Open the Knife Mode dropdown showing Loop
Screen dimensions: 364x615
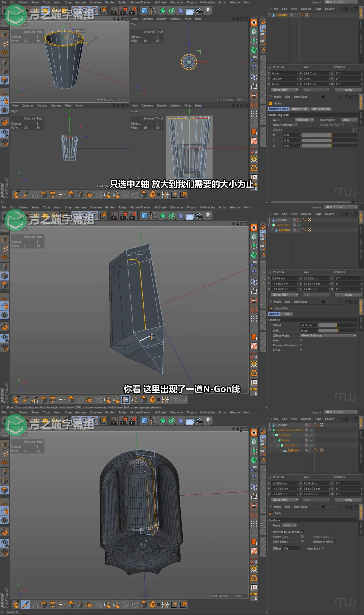click(x=289, y=525)
